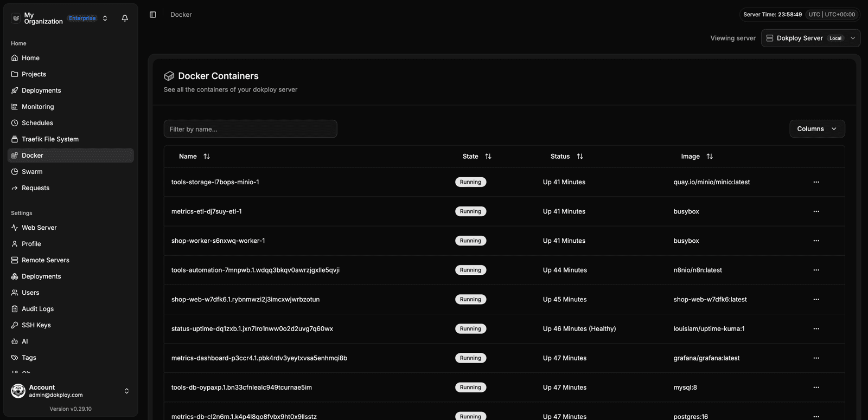Click the Remote Servers icon
The height and width of the screenshot is (420, 868).
[15, 260]
